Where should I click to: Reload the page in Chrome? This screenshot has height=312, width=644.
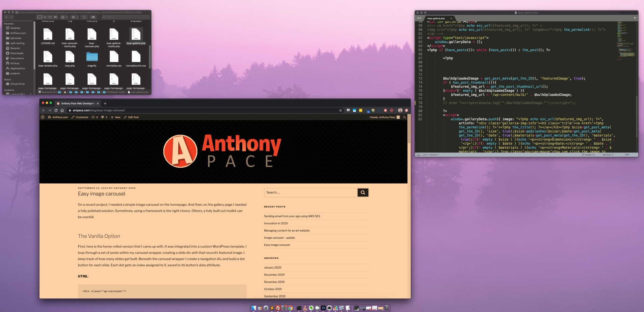[56, 110]
